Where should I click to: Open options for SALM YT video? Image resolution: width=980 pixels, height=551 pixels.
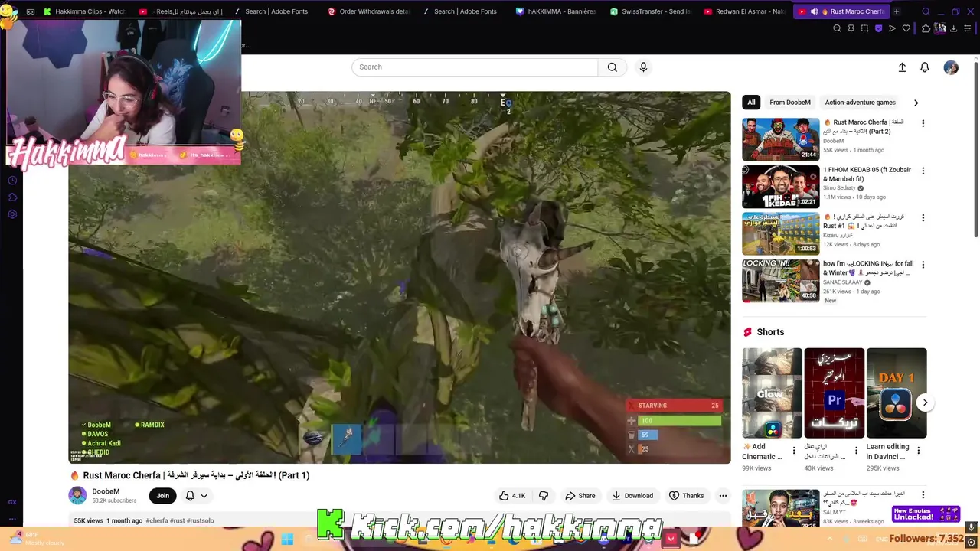923,494
